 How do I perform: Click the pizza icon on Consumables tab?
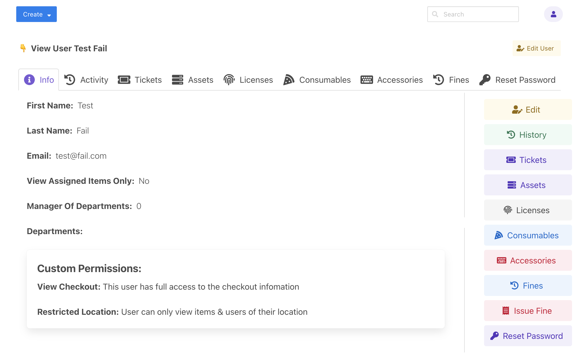(289, 80)
